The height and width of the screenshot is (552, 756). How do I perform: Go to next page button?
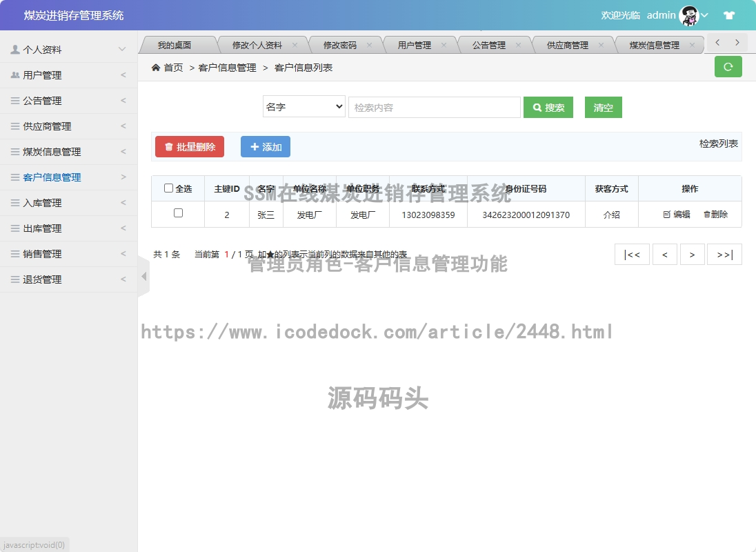(693, 255)
